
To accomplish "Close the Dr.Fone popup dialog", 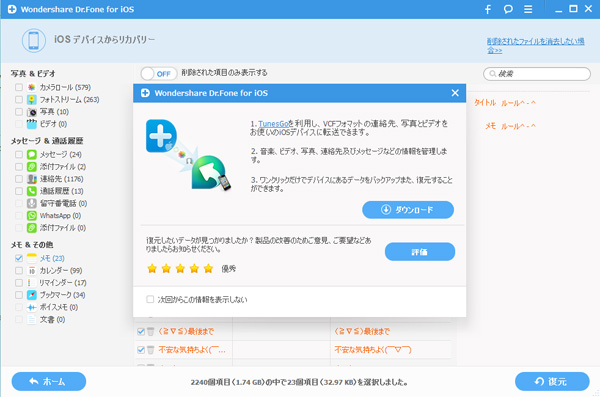I will coord(455,93).
